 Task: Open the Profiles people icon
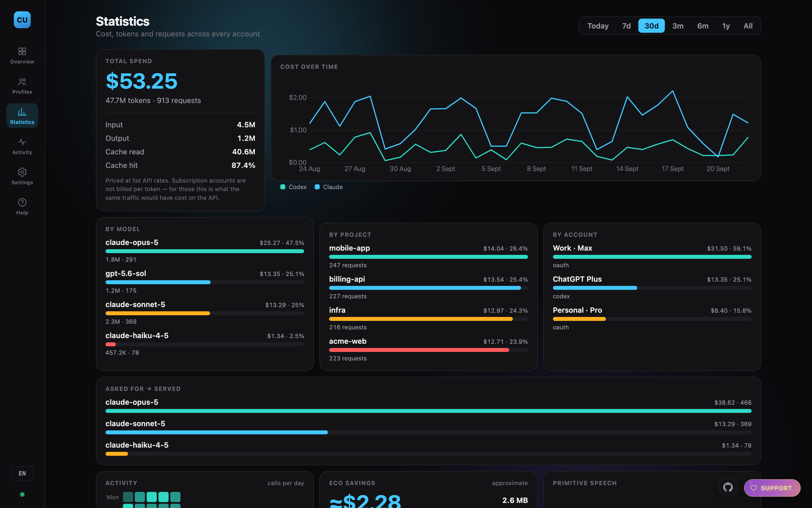(x=22, y=81)
